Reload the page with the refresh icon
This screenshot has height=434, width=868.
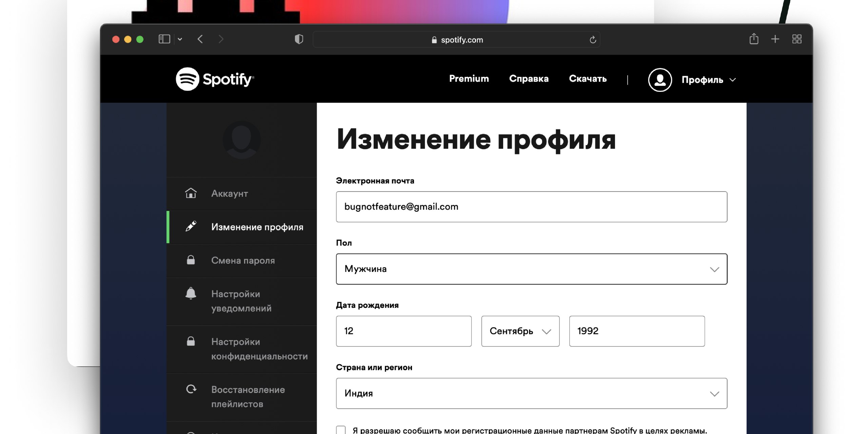(593, 40)
